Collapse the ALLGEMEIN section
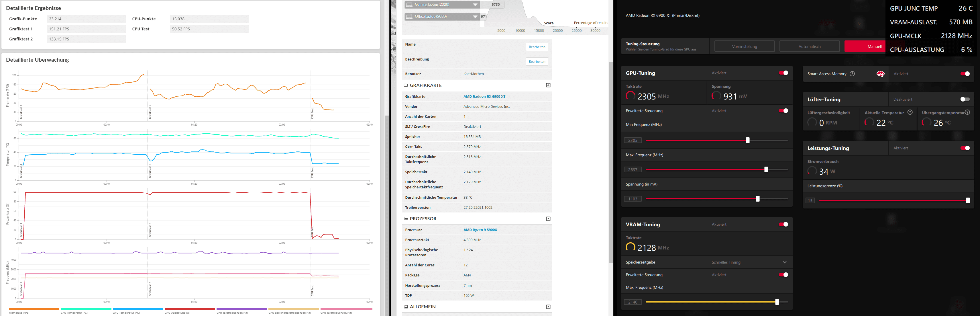This screenshot has height=316, width=980. [548, 307]
